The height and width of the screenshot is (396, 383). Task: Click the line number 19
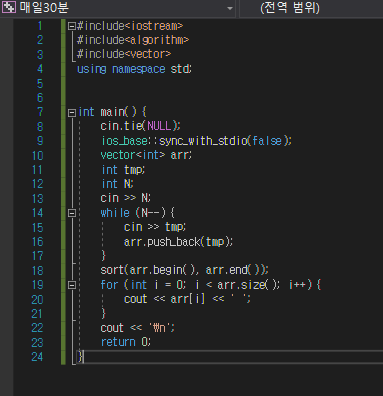pyautogui.click(x=37, y=285)
